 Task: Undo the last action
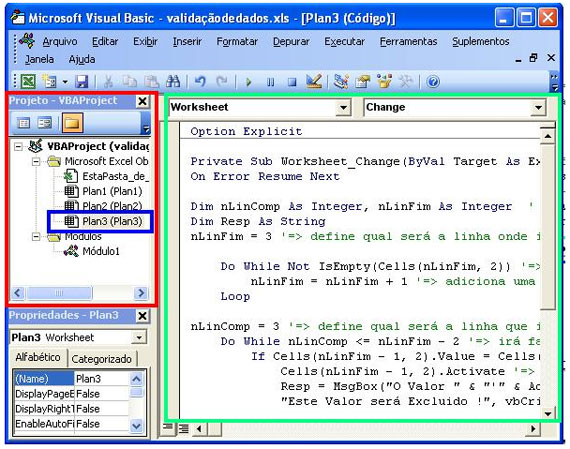pos(200,81)
